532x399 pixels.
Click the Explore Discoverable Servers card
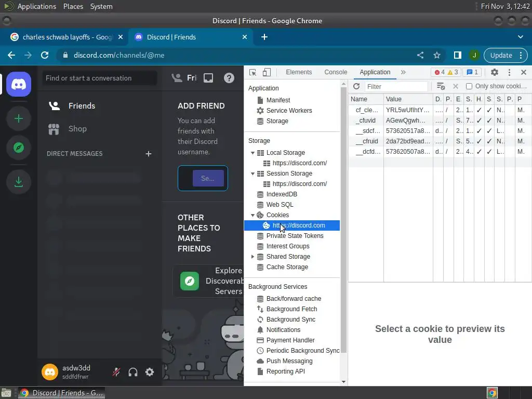[x=208, y=281]
